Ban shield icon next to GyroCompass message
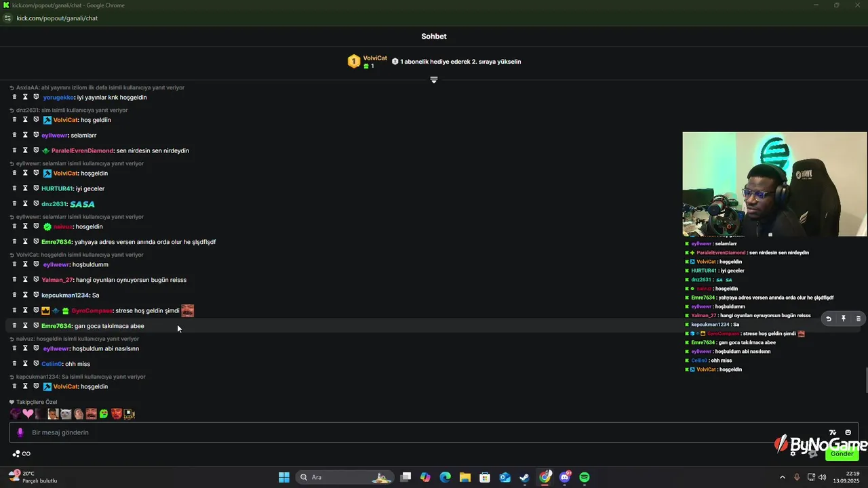Viewport: 868px width, 488px height. tap(36, 310)
